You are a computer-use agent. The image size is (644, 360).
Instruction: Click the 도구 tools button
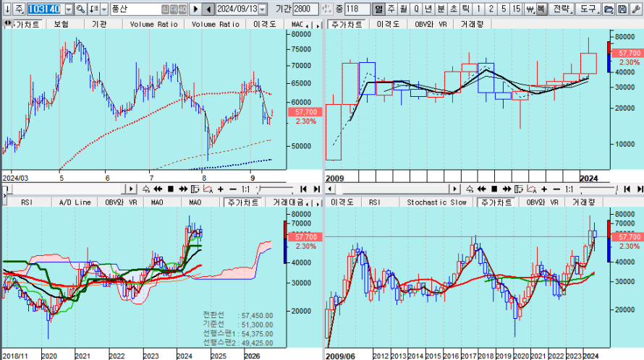pyautogui.click(x=588, y=9)
